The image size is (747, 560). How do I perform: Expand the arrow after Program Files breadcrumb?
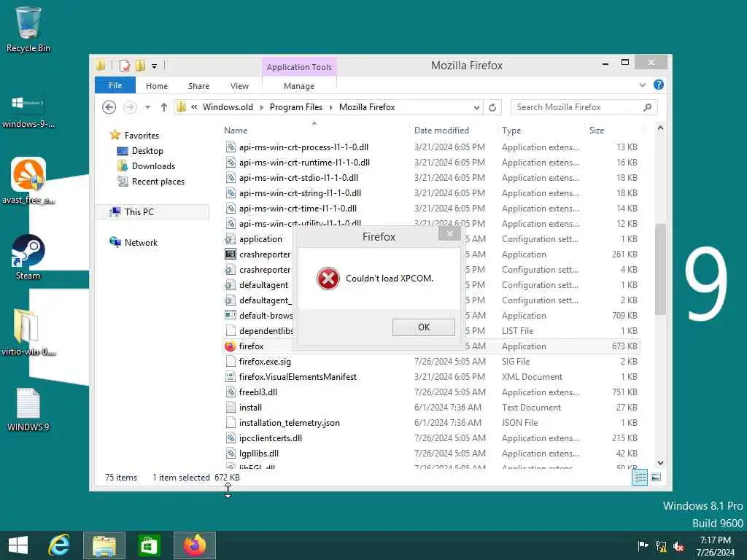330,107
